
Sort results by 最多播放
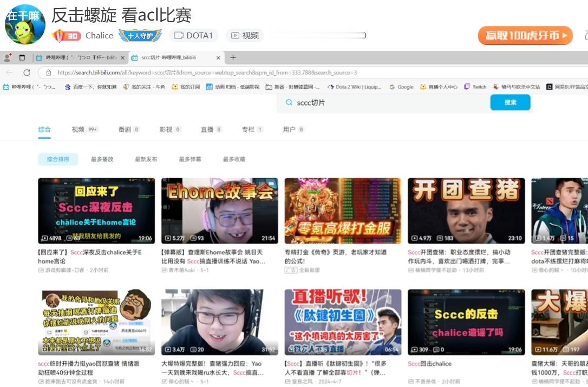pos(102,159)
